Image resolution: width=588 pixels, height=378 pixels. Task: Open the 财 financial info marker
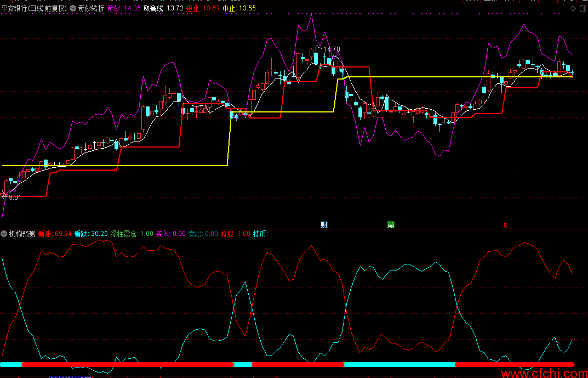(x=324, y=224)
